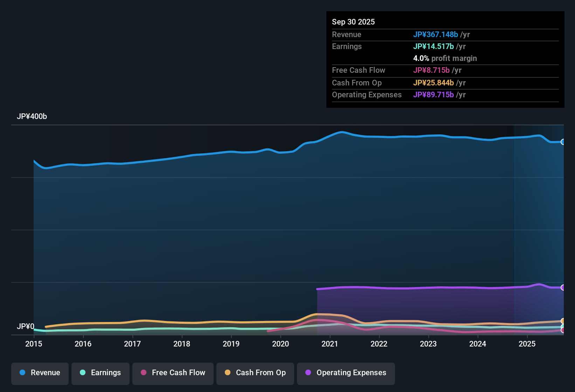Open the Sep 30 2025 tooltip header

pyautogui.click(x=353, y=22)
